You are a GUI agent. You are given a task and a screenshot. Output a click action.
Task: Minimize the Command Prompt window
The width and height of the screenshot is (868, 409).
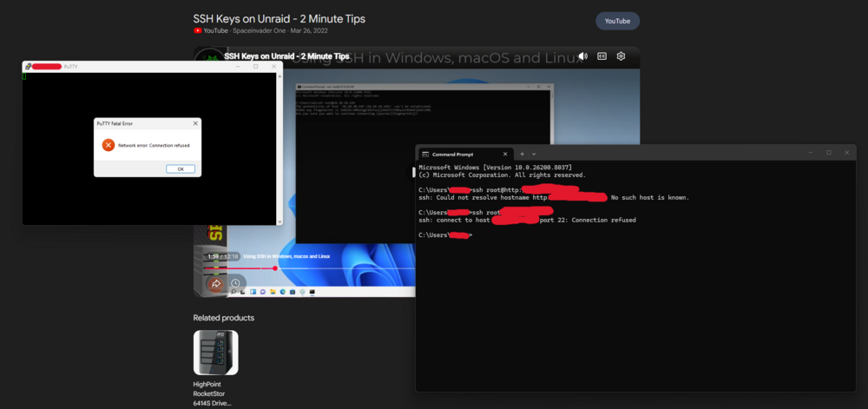pyautogui.click(x=811, y=153)
